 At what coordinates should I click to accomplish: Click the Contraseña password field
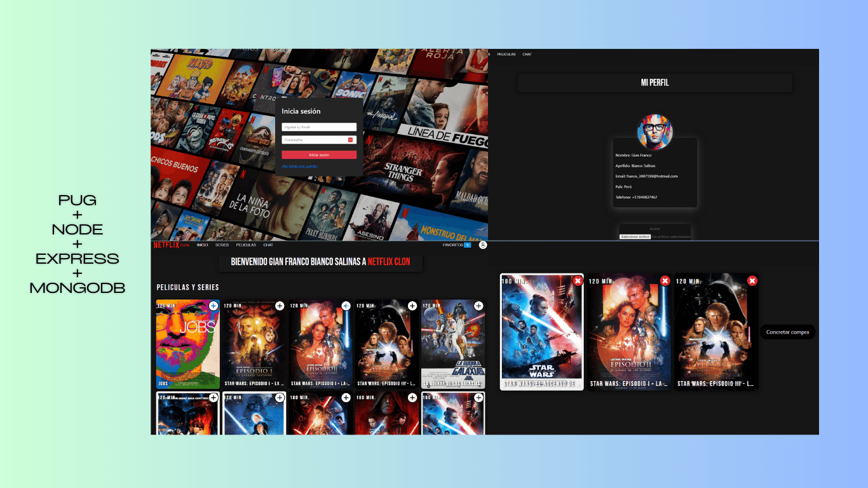[314, 140]
